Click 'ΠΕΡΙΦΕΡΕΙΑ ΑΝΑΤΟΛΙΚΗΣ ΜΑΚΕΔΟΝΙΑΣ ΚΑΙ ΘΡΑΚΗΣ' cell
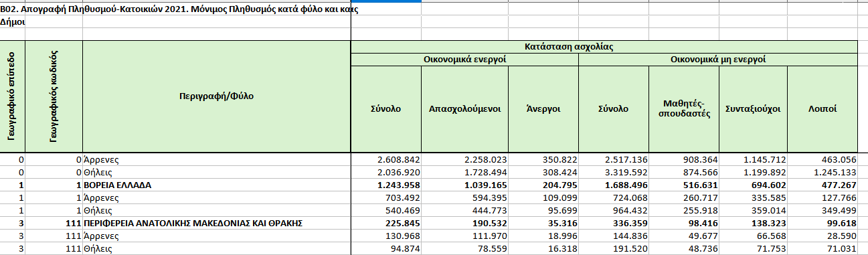 click(x=217, y=224)
